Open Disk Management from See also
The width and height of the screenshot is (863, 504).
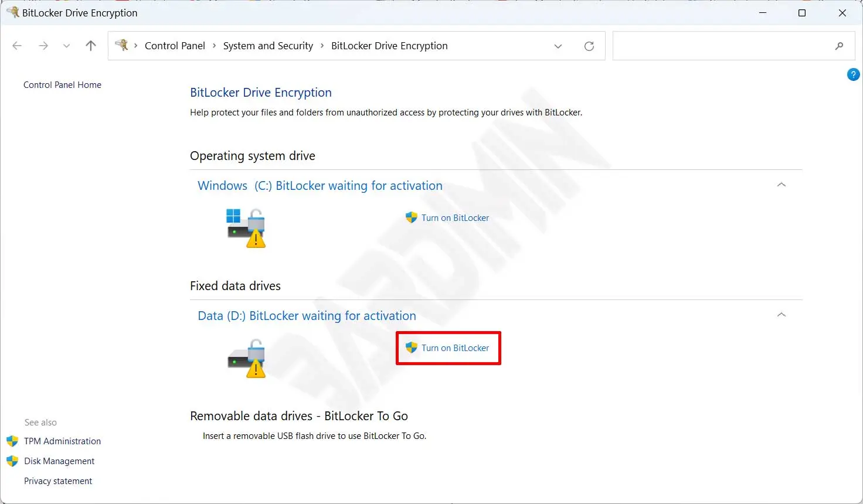[x=59, y=461]
